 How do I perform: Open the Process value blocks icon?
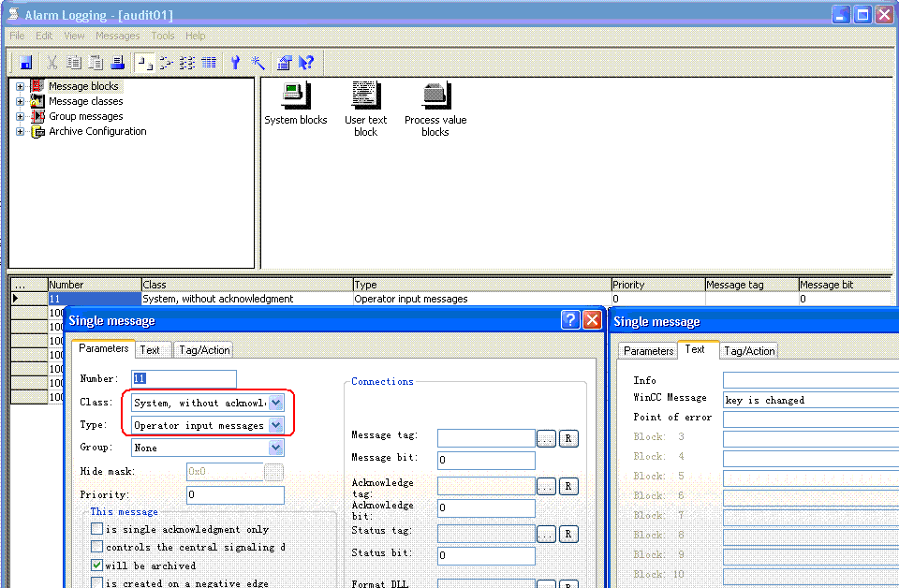tap(435, 96)
